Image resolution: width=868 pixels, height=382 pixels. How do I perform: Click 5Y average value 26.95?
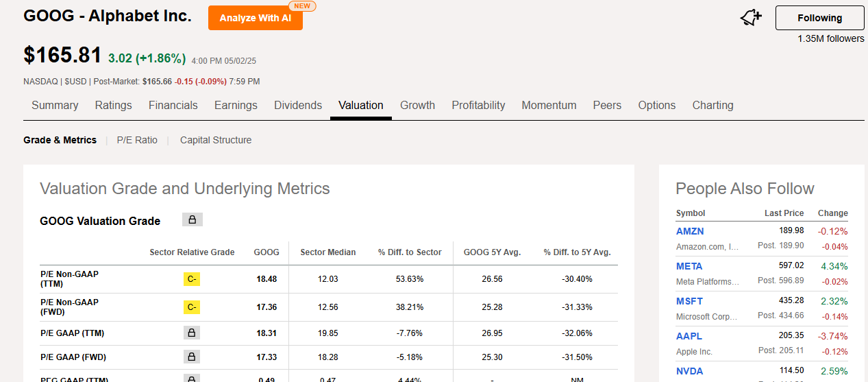point(492,333)
